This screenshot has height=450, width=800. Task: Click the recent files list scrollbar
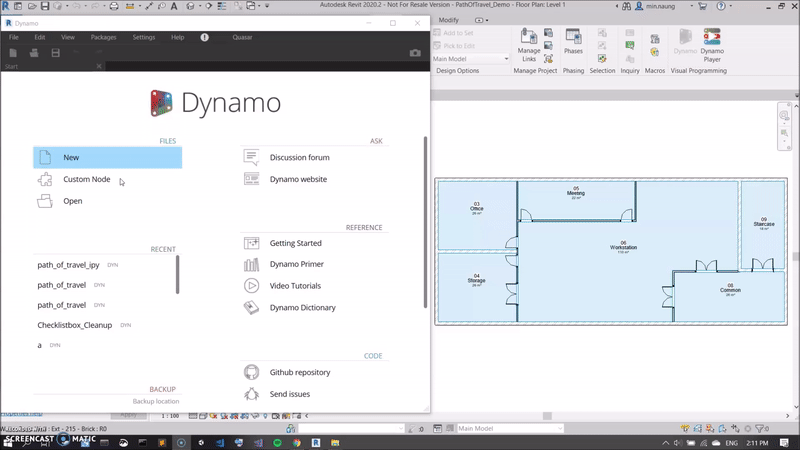(x=178, y=274)
